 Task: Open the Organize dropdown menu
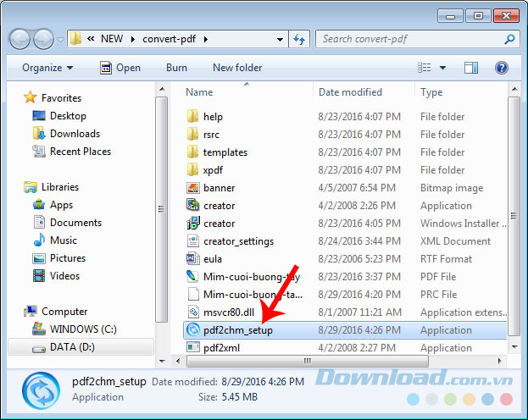[x=47, y=68]
